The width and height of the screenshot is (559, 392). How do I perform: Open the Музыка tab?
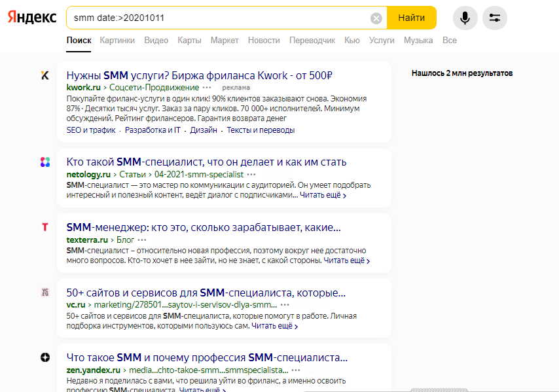click(x=418, y=41)
